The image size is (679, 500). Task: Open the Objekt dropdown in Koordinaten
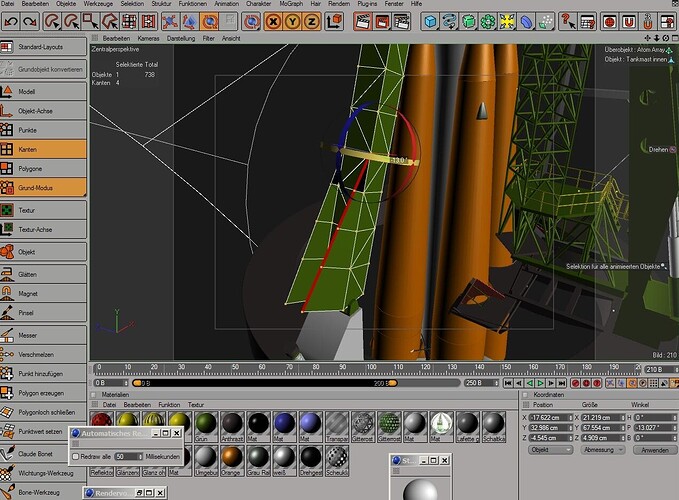click(x=550, y=450)
